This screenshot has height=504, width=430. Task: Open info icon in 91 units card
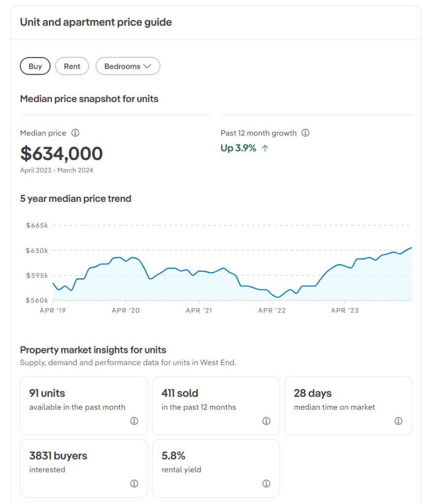tap(134, 421)
